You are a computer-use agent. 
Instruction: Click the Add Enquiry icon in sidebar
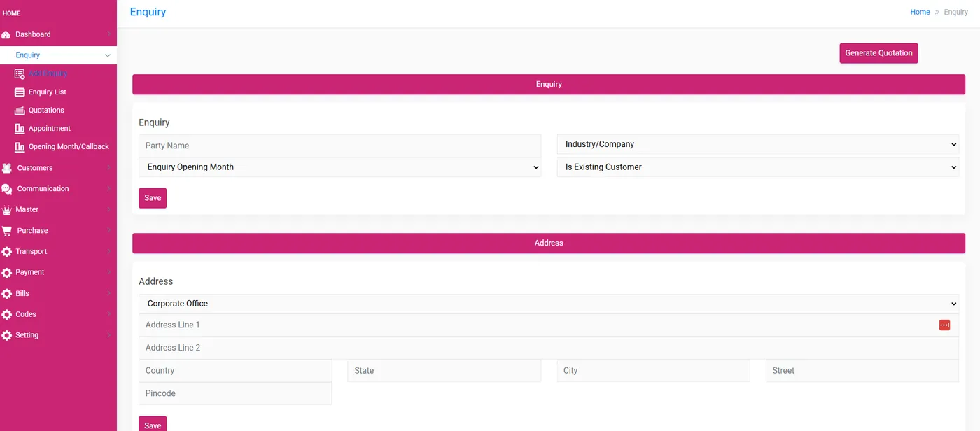tap(20, 73)
